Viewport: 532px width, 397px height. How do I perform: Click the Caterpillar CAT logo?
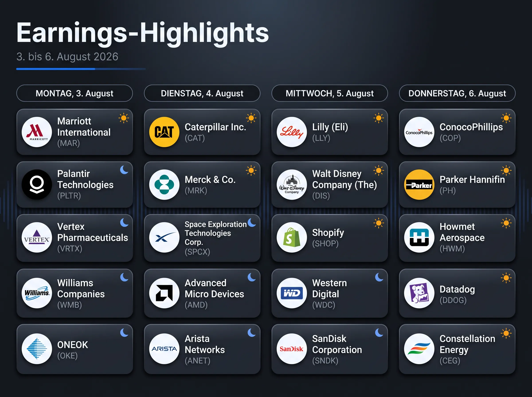pyautogui.click(x=164, y=132)
